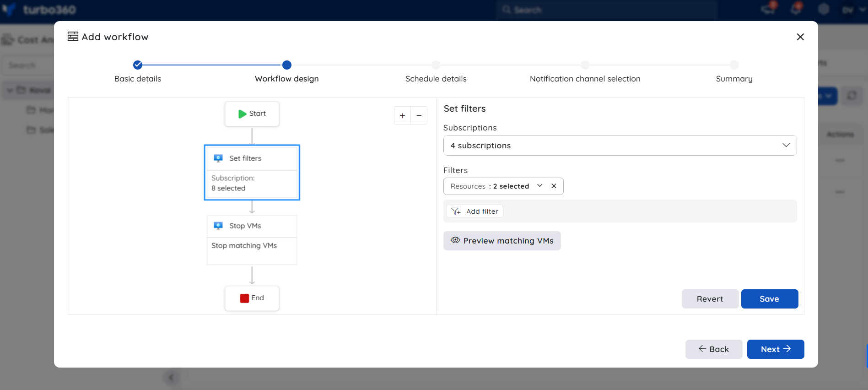Click the Subscription: 8 selected text
This screenshot has height=390, width=868.
pyautogui.click(x=233, y=183)
